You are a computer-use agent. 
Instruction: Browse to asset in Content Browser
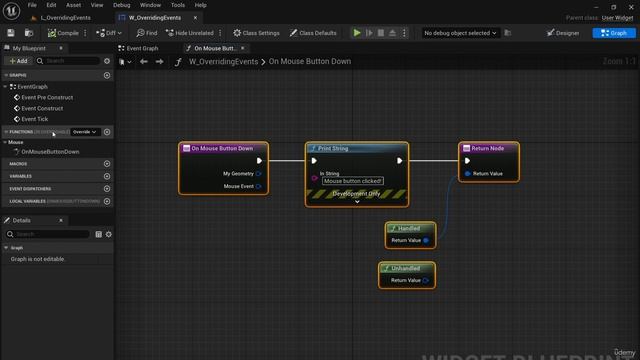click(29, 33)
